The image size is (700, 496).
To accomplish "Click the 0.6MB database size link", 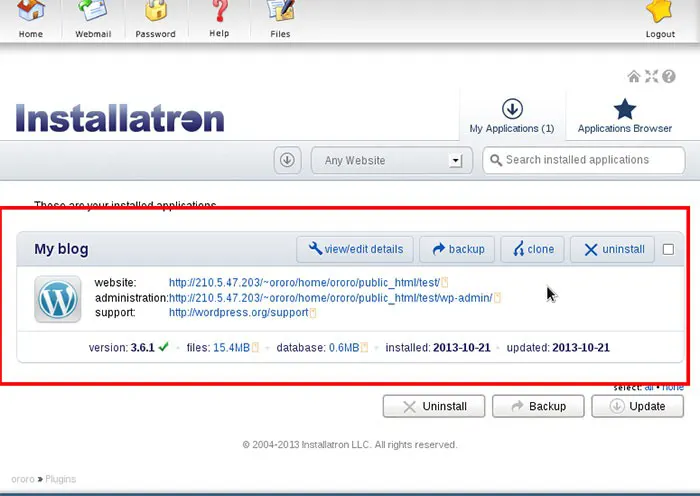I will (x=344, y=347).
